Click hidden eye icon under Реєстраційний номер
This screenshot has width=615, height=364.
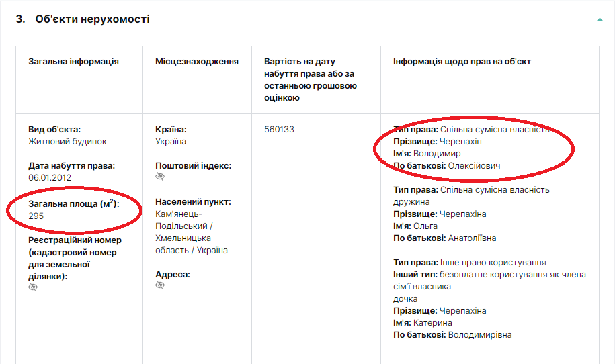pos(33,287)
